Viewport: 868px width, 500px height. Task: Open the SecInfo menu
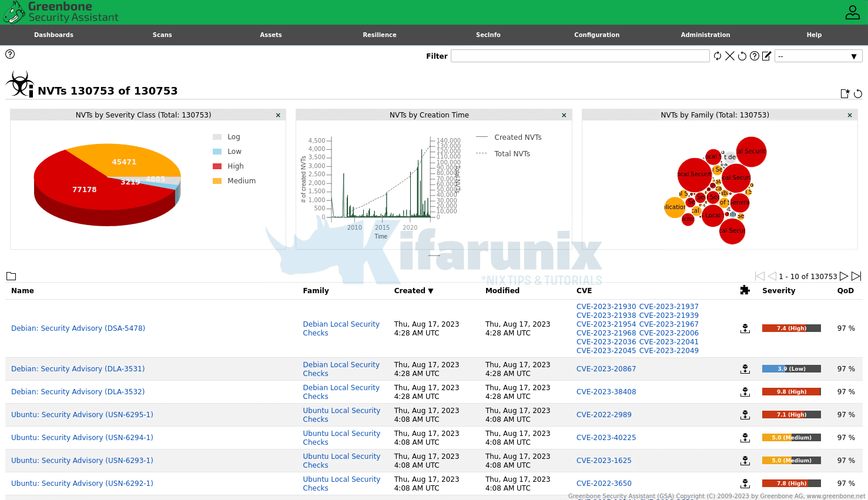pos(488,35)
